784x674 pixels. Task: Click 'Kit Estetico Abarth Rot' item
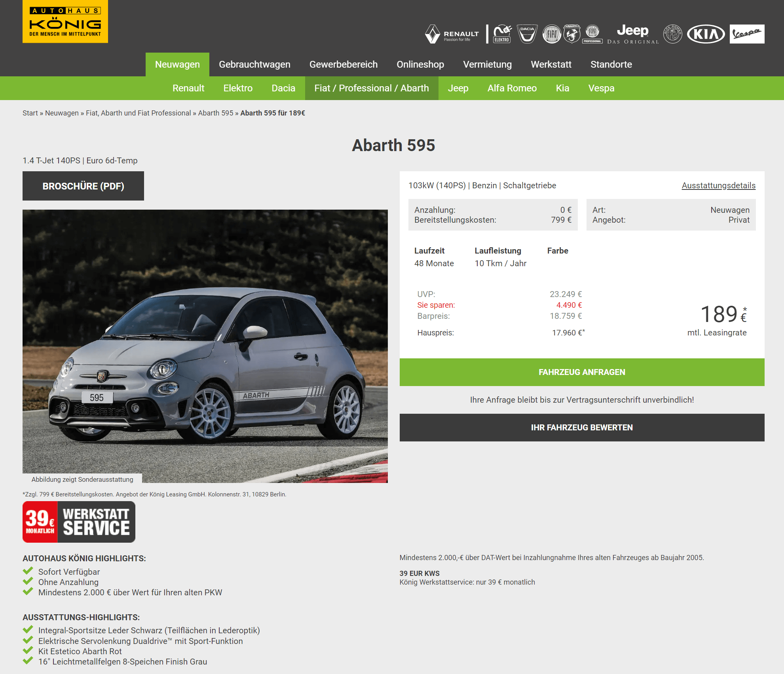click(80, 651)
